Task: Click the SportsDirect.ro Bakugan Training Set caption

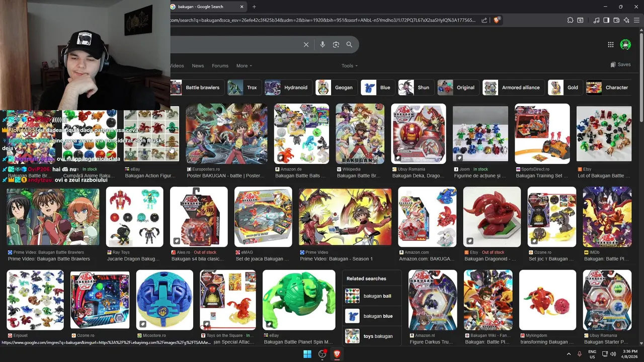Action: click(x=541, y=176)
